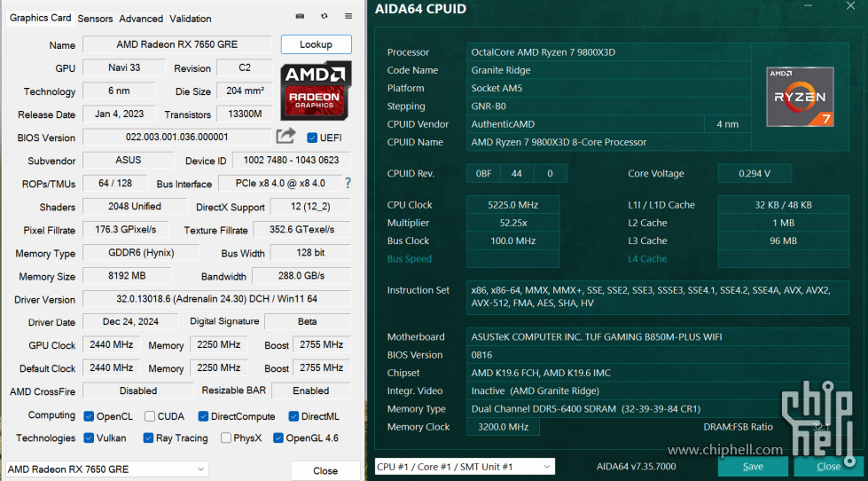Toggle the CUDA checkbox
This screenshot has height=481, width=868.
click(x=150, y=416)
